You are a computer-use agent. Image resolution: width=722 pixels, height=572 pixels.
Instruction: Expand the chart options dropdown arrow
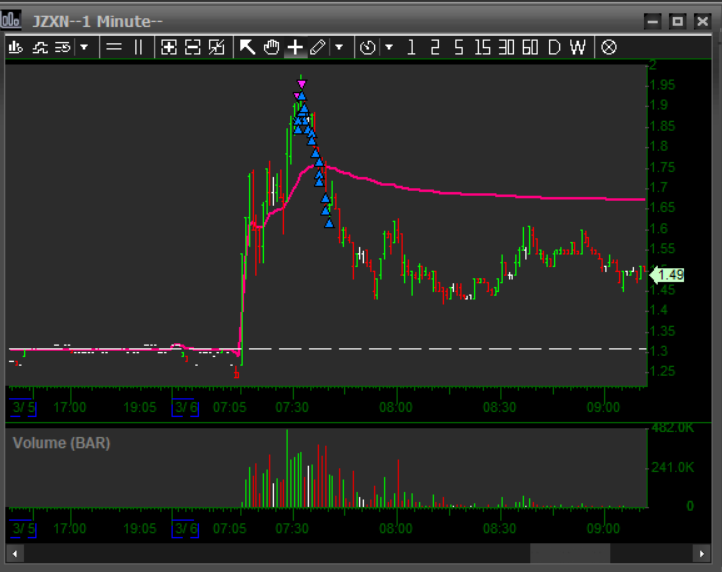(x=84, y=47)
